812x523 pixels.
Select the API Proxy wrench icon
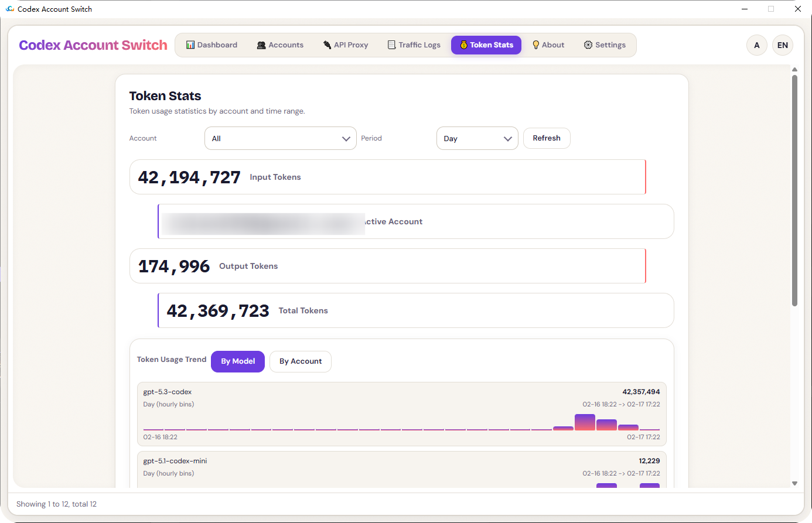point(327,44)
